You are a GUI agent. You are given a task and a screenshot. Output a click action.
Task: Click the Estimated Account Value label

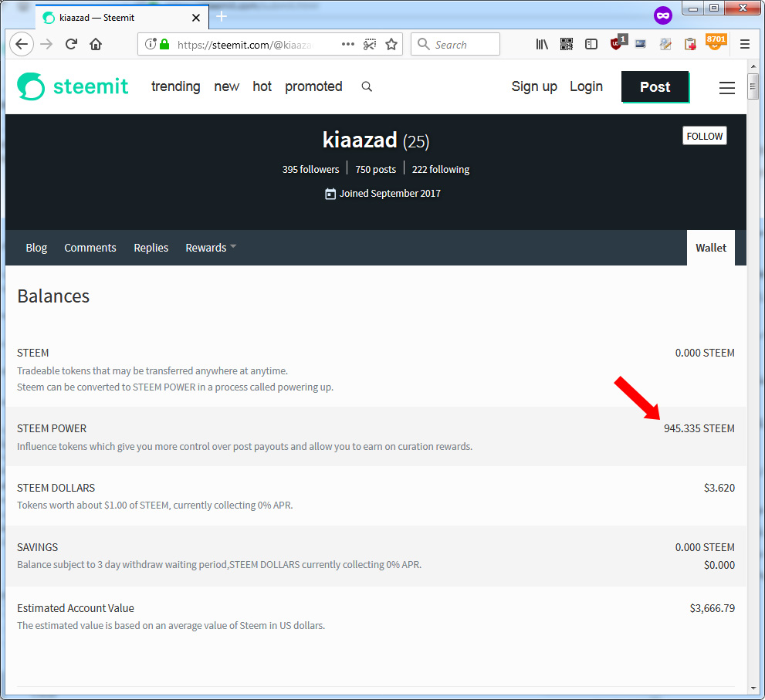[76, 608]
